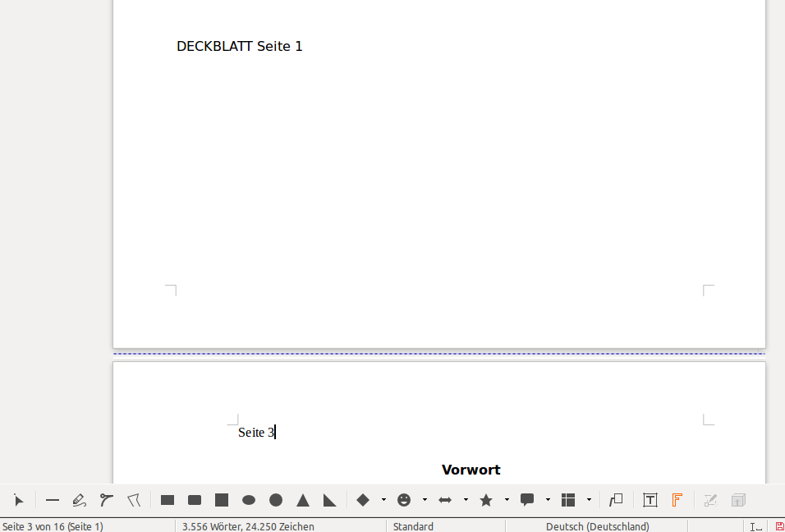Expand the basic shapes dropdown arrow
Image resolution: width=785 pixels, height=532 pixels.
(x=383, y=500)
